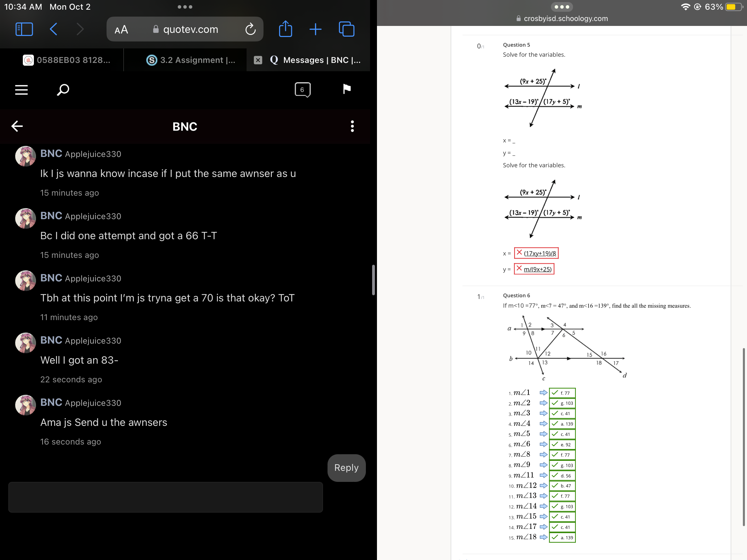Click the m∠11 answer box d. 56
This screenshot has width=747, height=560.
tap(562, 476)
